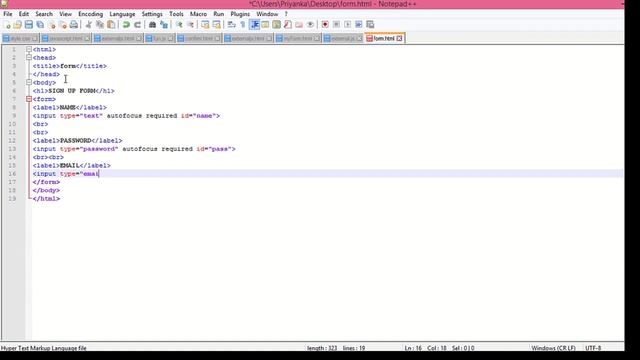This screenshot has height=360, width=640.
Task: Open the Plugins menu
Action: click(x=240, y=14)
